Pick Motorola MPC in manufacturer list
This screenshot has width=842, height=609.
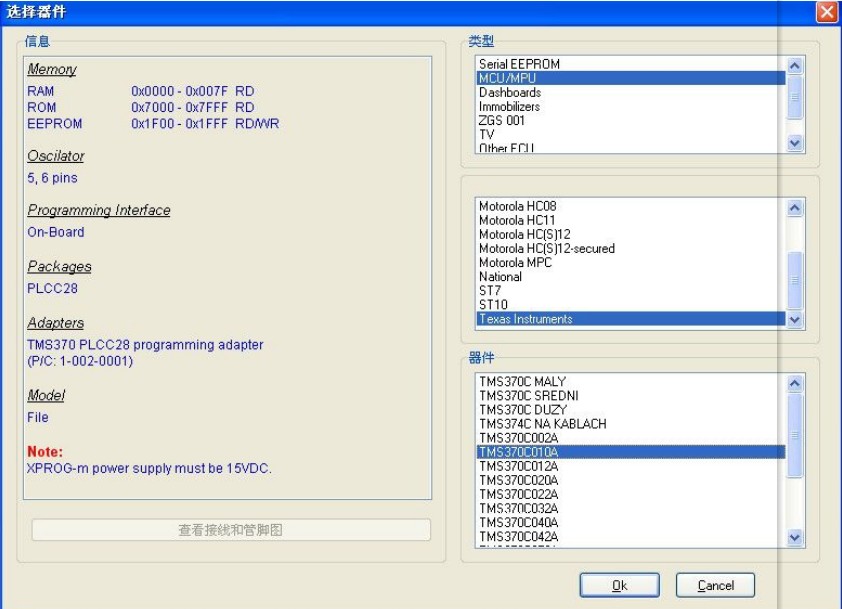point(630,263)
